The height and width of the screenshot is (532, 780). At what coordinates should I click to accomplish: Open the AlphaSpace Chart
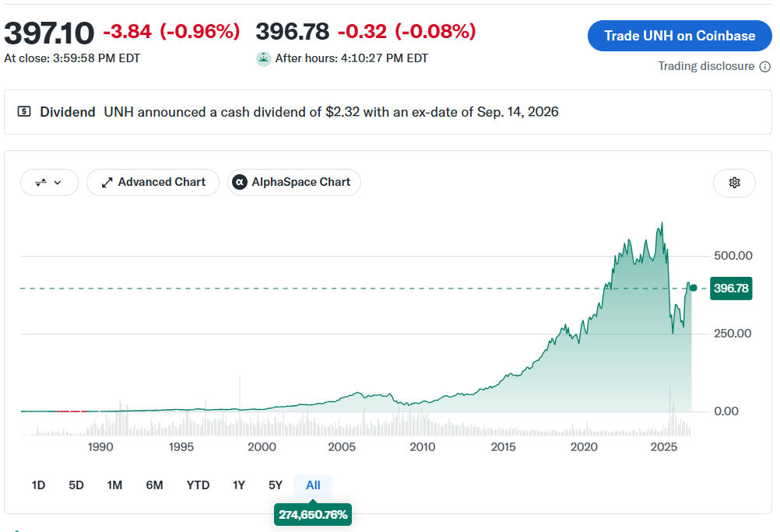pos(294,183)
